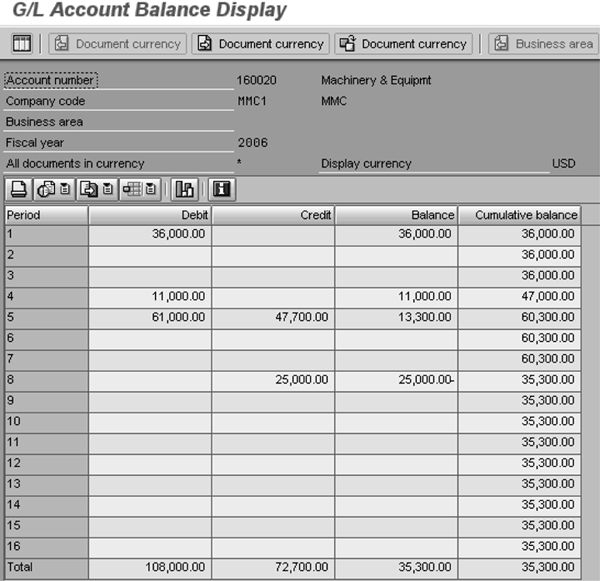Image resolution: width=600 pixels, height=581 pixels.
Task: Select the Cumulative balance column header
Action: pos(520,215)
